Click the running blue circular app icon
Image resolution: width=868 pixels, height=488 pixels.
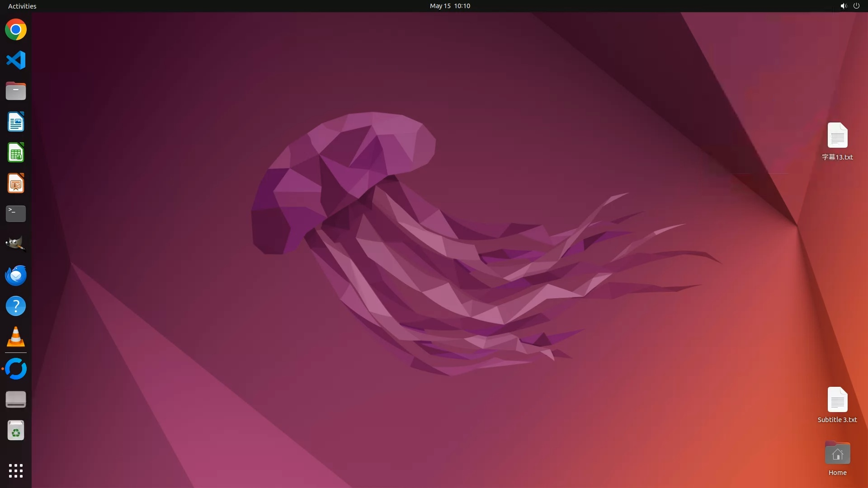pos(16,369)
